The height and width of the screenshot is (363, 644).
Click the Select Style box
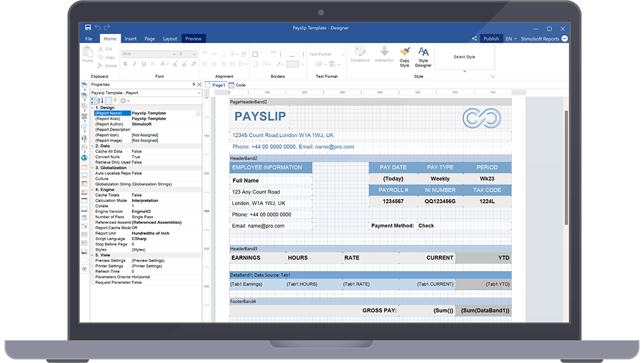464,56
